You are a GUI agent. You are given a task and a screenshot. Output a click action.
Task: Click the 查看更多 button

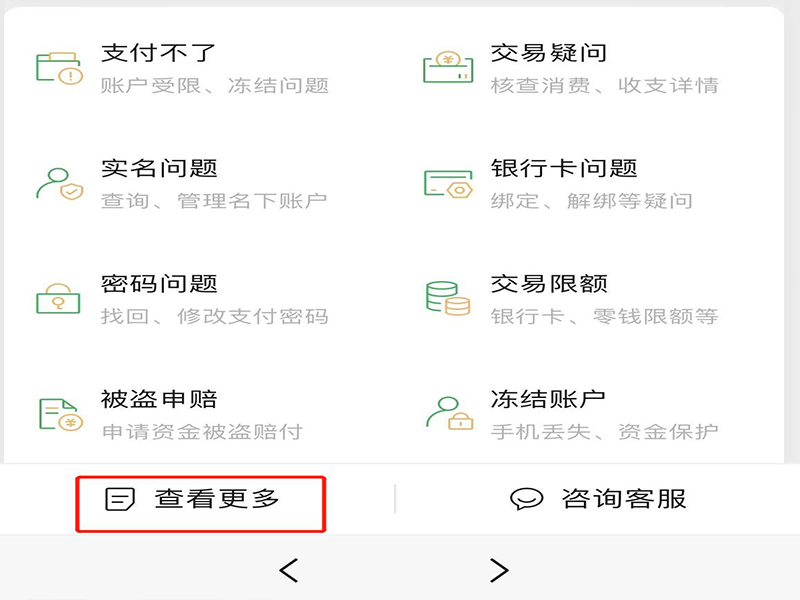click(x=201, y=504)
